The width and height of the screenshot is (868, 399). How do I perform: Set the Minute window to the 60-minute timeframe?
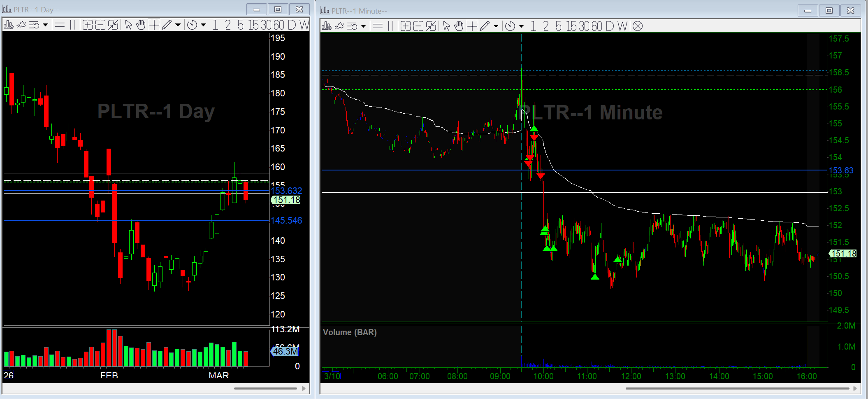597,26
